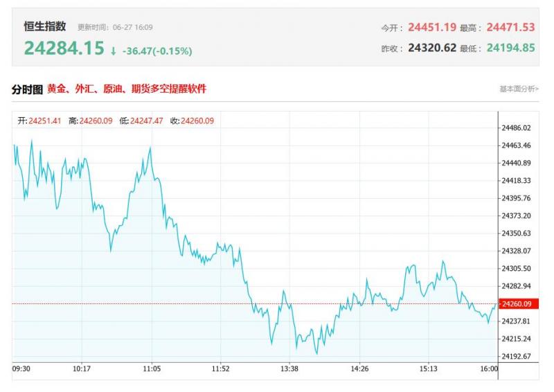554x392 pixels.
Task: Click chart close value 收:24260.09
Action: pyautogui.click(x=193, y=121)
